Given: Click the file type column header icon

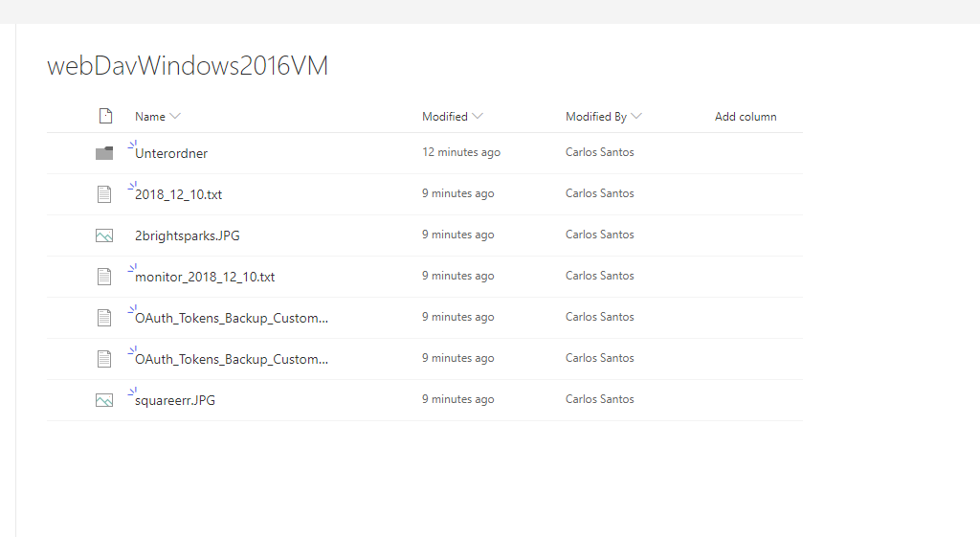Looking at the screenshot, I should click(105, 117).
